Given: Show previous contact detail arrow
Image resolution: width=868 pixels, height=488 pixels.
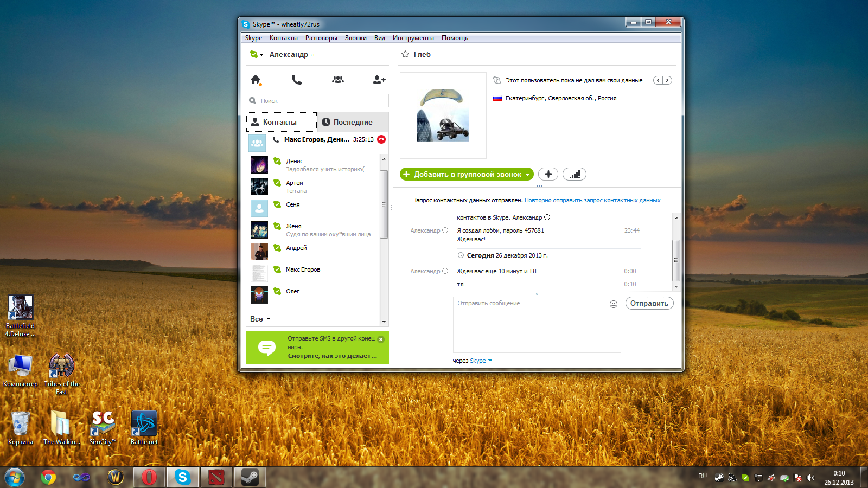Looking at the screenshot, I should click(x=658, y=80).
